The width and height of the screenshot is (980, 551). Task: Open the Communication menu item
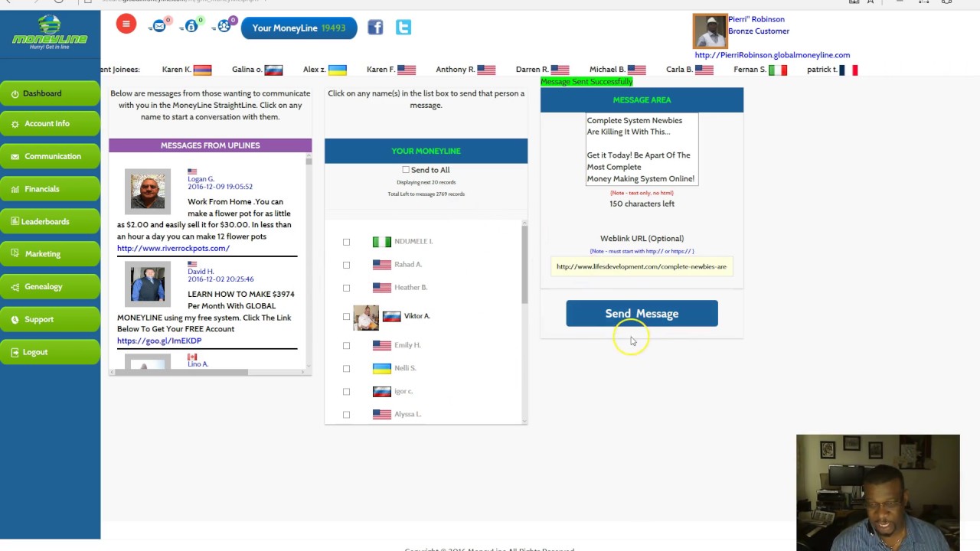pos(50,156)
